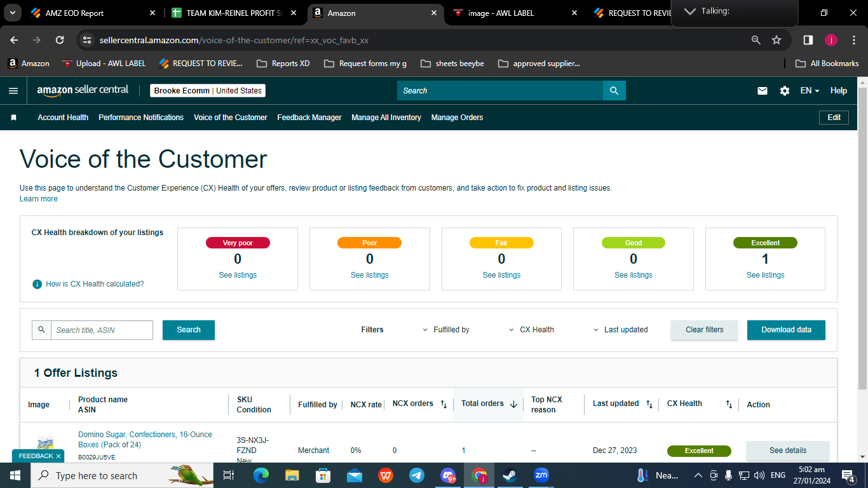Screen dimensions: 868x488
Task: Click the Domino Sugar product thumbnail
Action: (45, 443)
